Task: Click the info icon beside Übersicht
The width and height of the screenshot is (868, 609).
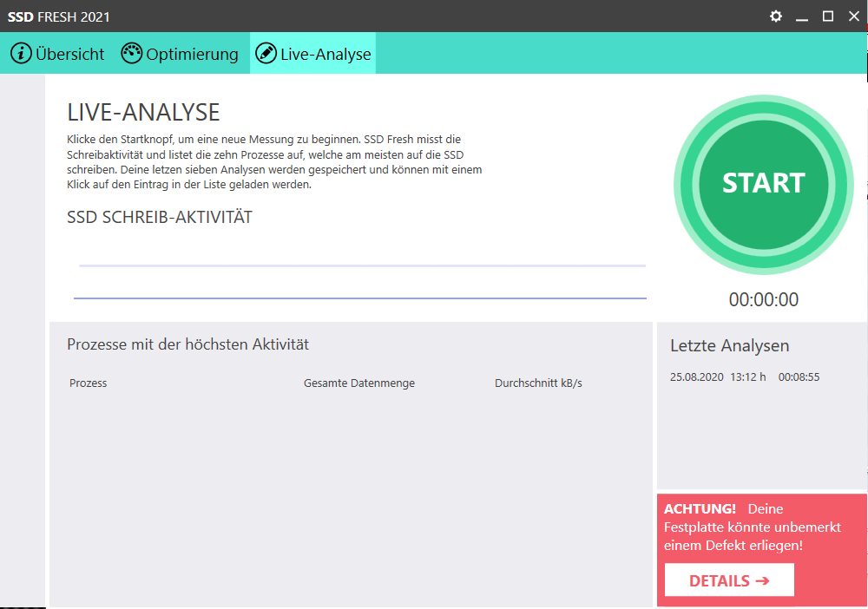Action: tap(21, 54)
